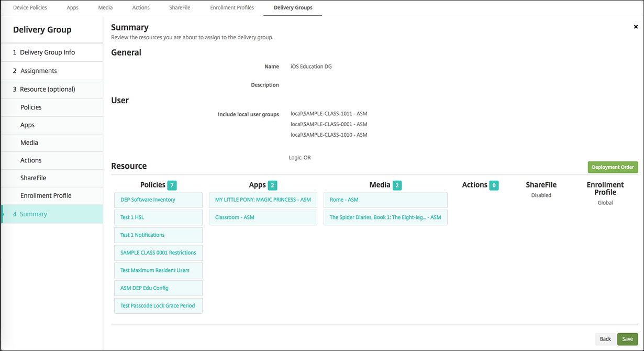The height and width of the screenshot is (351, 644).
Task: Open Test 1 HSL policy
Action: (x=158, y=217)
